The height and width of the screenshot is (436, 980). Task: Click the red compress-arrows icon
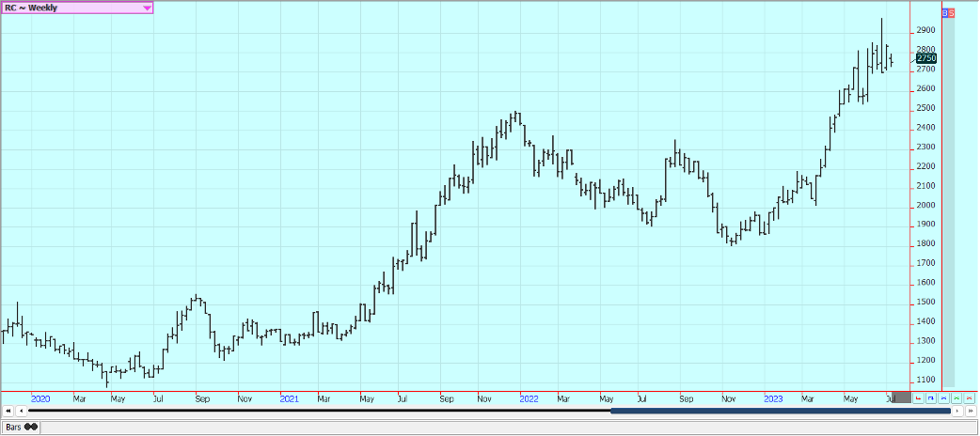pos(969,397)
